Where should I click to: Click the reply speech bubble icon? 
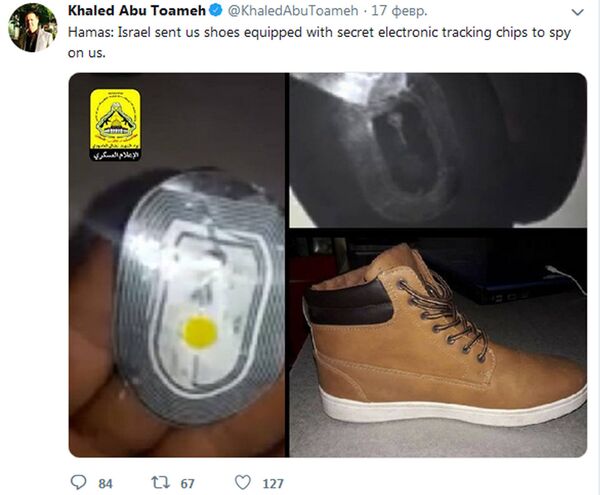click(x=78, y=482)
